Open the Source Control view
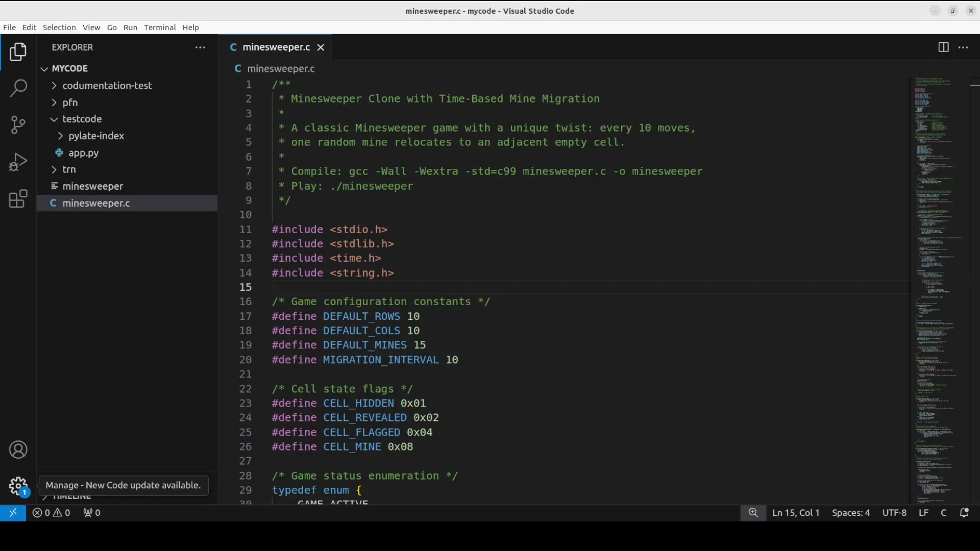980x551 pixels. click(18, 124)
